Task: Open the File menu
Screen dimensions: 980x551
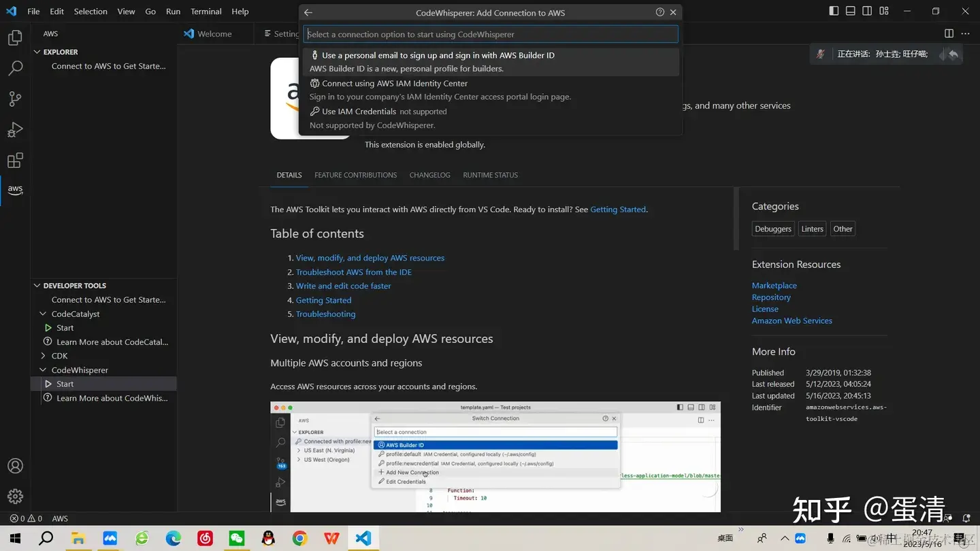Action: coord(33,12)
